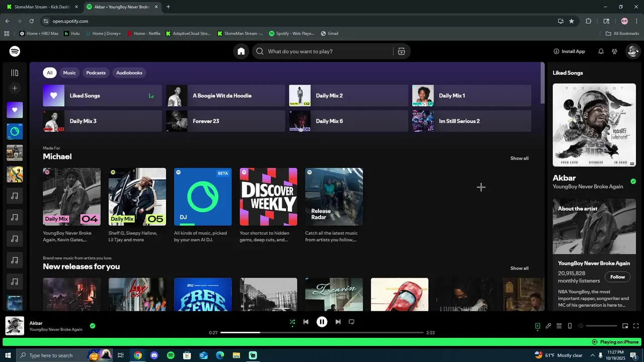Open All Bookmarks folder
Screen dimensions: 644x362
coord(622,34)
